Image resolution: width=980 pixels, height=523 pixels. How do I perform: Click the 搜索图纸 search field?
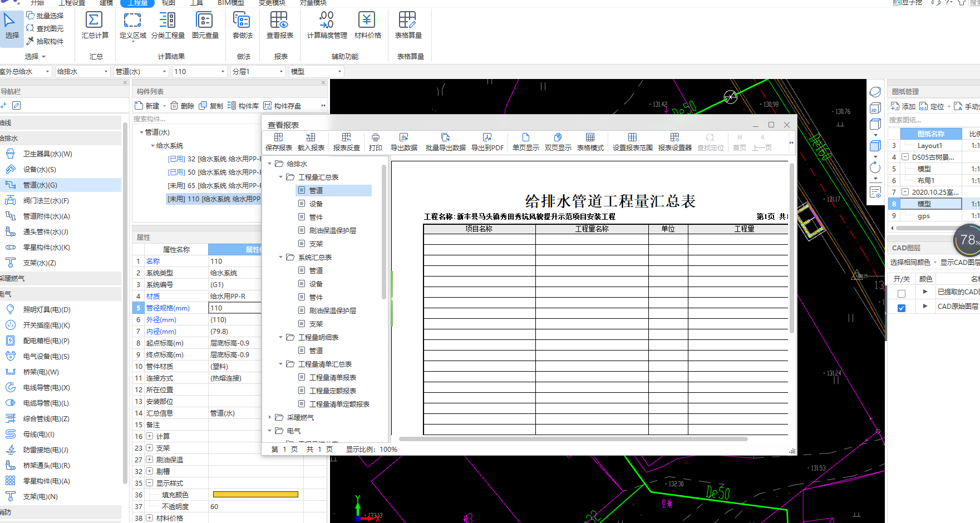[934, 120]
